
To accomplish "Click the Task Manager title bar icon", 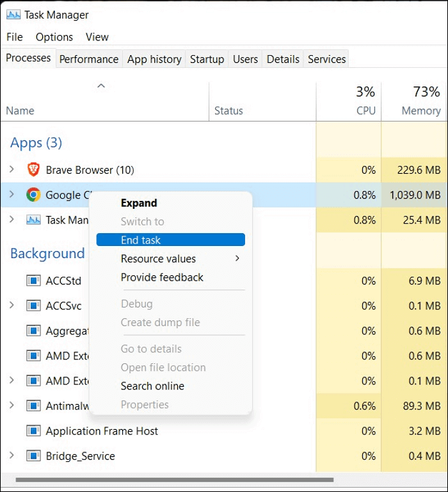I will pyautogui.click(x=13, y=15).
